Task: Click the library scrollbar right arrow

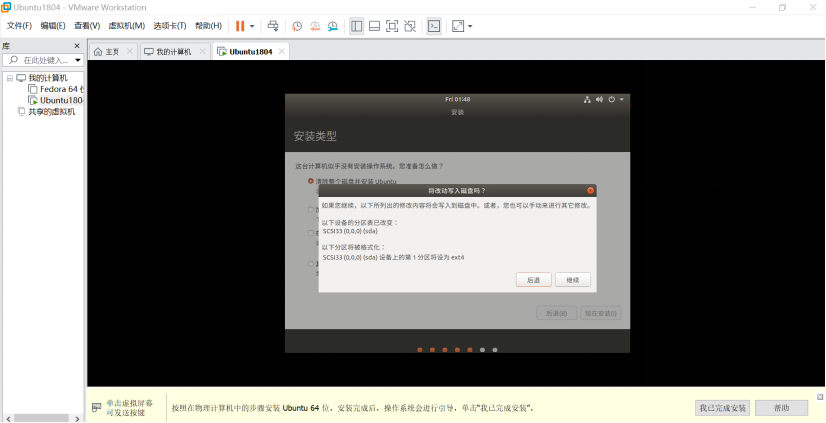Action: [77, 418]
